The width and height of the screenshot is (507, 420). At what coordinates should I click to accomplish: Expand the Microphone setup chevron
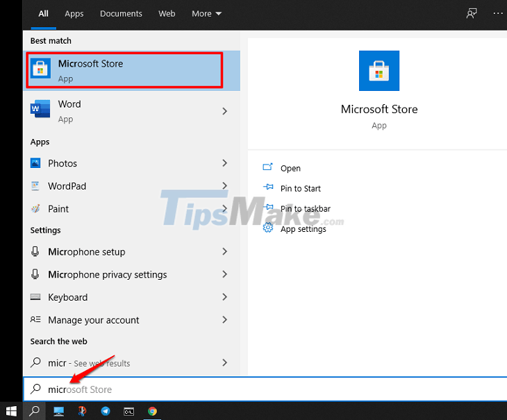click(225, 251)
